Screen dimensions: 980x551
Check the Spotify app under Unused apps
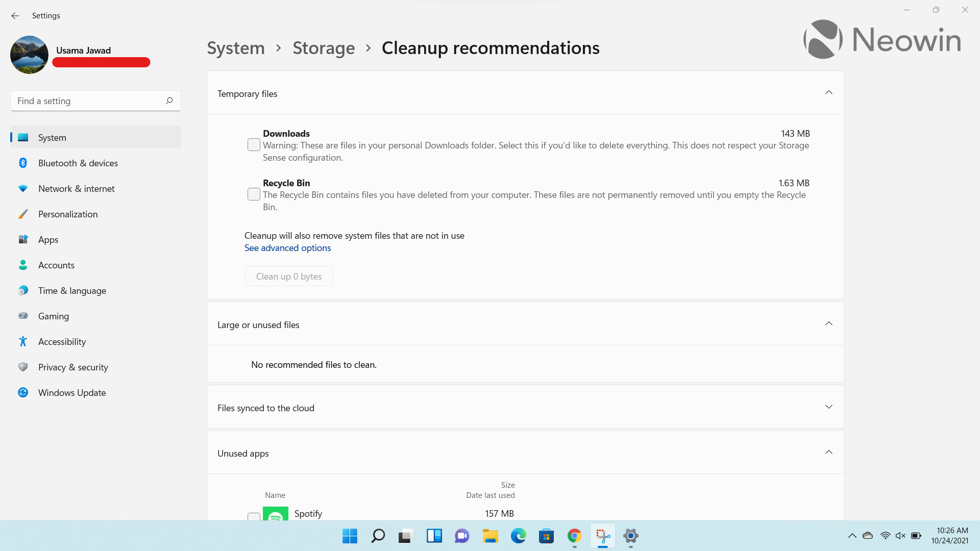click(254, 517)
